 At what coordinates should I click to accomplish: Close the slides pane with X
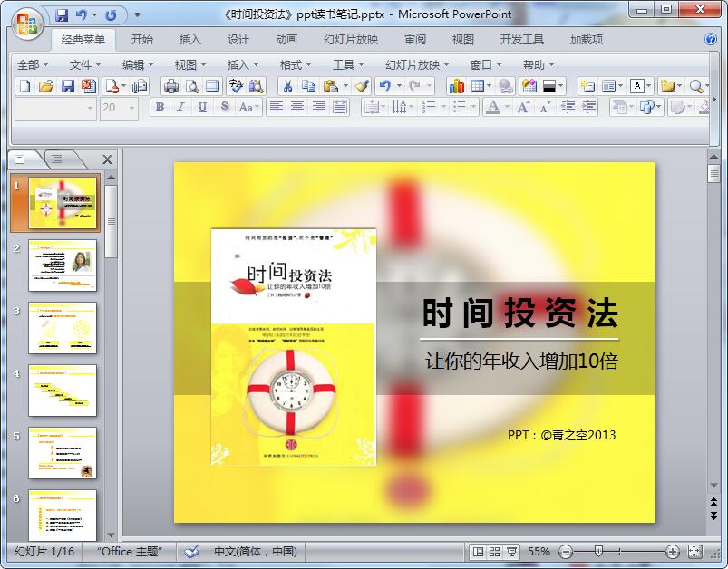coord(107,159)
